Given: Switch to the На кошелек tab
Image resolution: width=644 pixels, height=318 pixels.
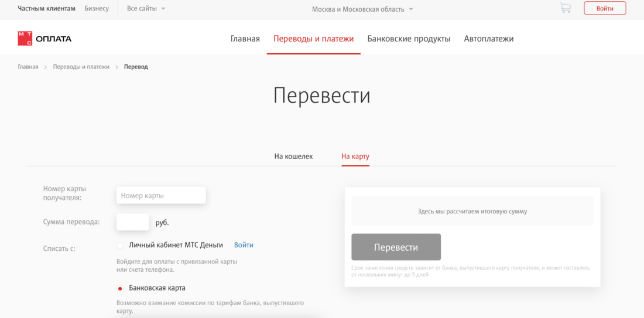Looking at the screenshot, I should coord(293,156).
